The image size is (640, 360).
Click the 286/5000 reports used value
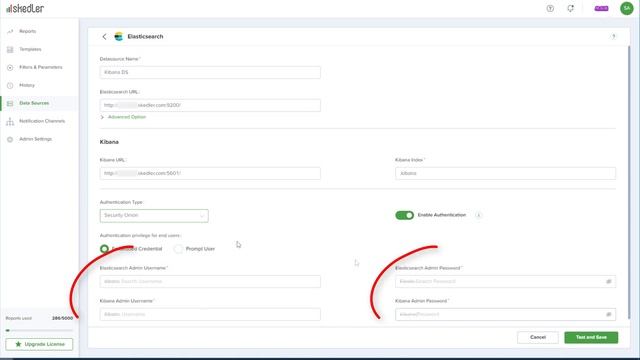click(62, 318)
